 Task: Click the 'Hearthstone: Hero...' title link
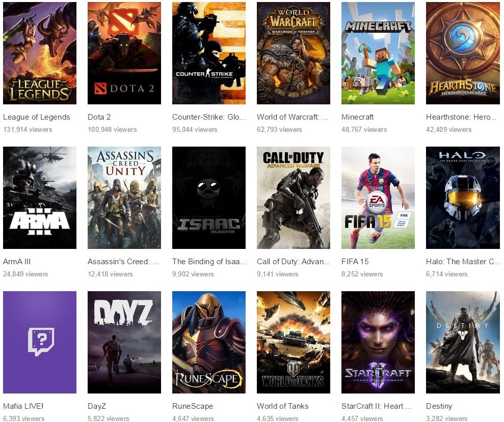click(x=461, y=117)
